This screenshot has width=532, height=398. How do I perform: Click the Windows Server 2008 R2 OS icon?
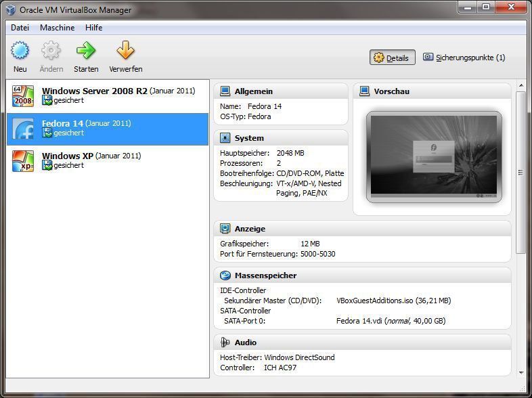(x=23, y=96)
